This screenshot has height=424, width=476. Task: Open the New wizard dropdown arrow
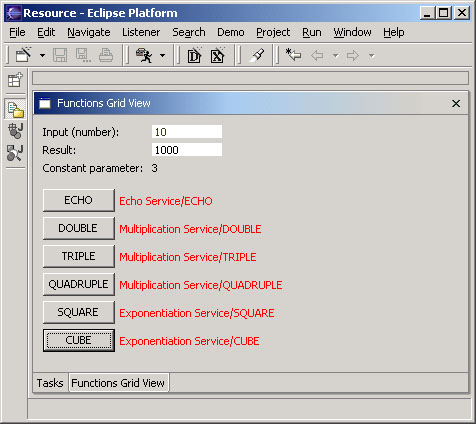pyautogui.click(x=42, y=56)
